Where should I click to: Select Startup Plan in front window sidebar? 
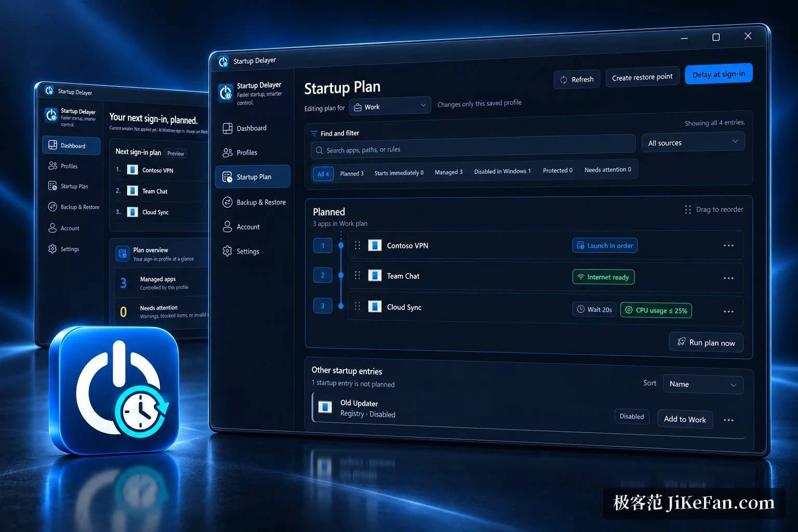pos(252,177)
